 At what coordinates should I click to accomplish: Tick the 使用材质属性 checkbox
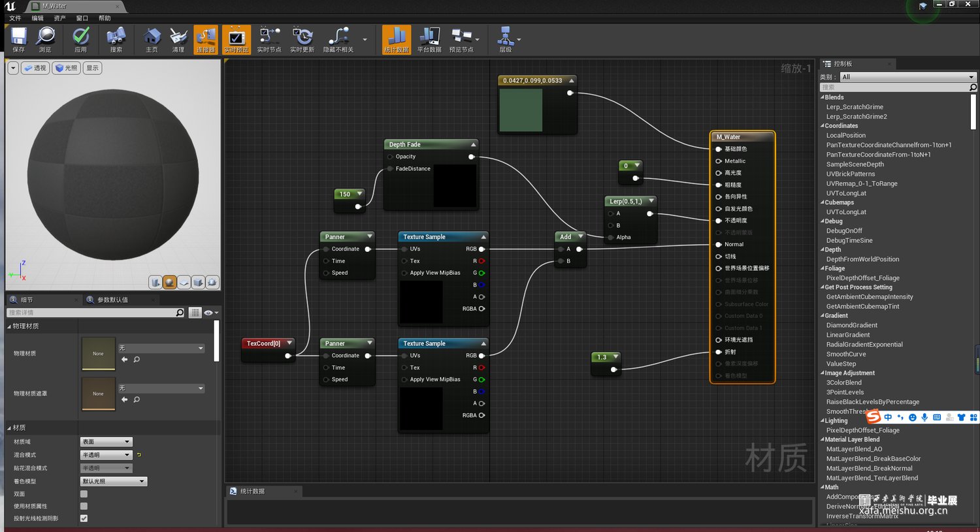tap(84, 506)
